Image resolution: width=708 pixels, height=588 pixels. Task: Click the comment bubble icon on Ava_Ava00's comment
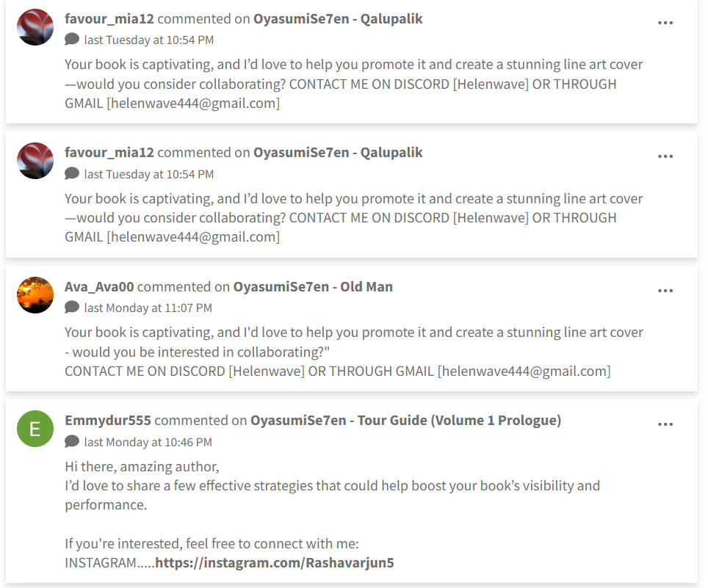coord(72,308)
